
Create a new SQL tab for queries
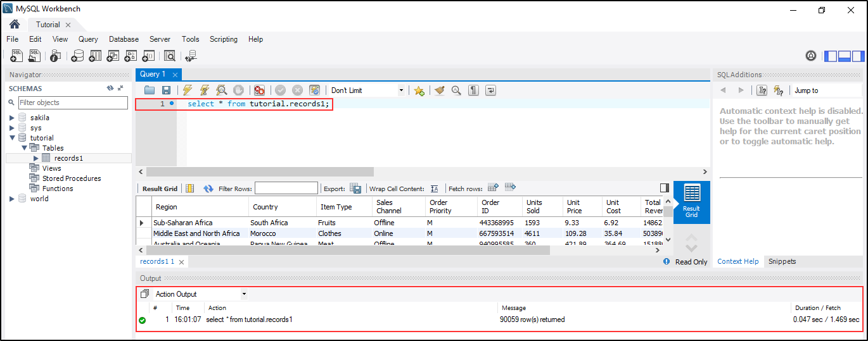16,56
